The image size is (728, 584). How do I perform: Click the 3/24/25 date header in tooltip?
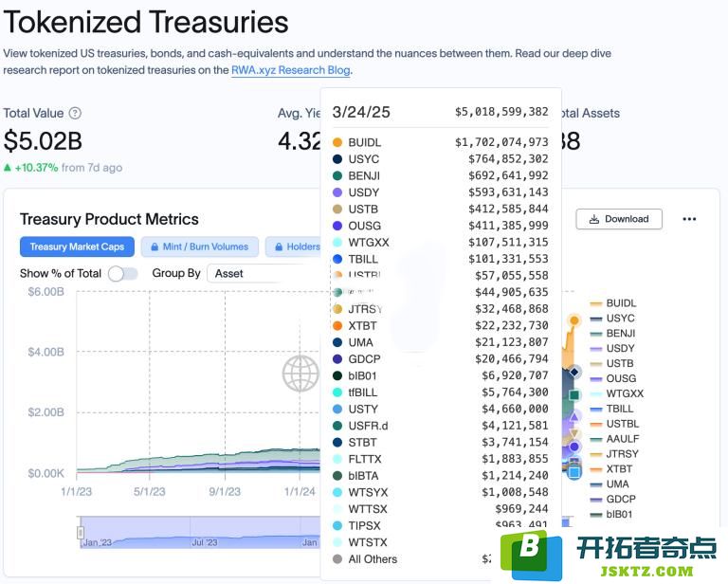361,112
